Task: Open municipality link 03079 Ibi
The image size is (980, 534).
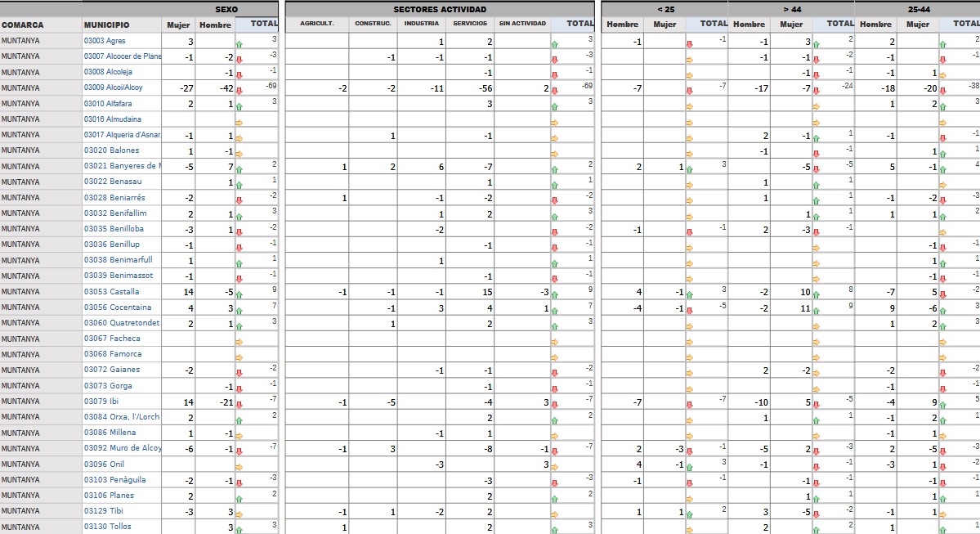Action: point(101,402)
